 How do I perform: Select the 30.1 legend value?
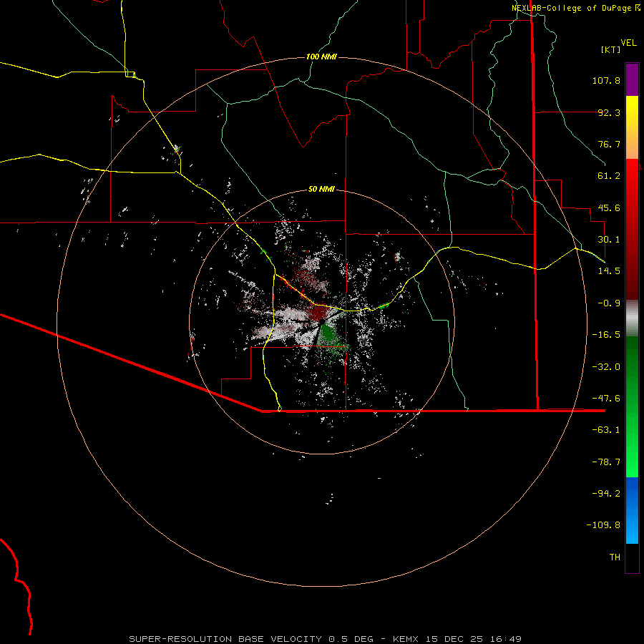609,240
